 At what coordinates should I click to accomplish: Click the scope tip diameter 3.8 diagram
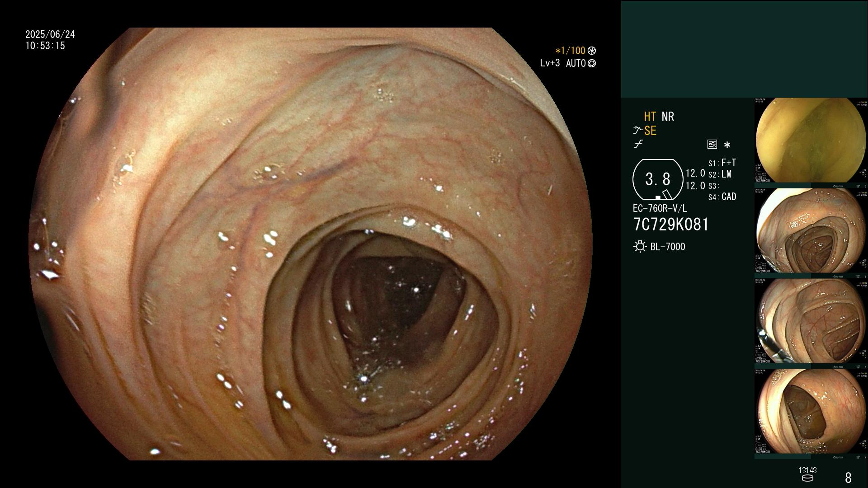point(658,179)
